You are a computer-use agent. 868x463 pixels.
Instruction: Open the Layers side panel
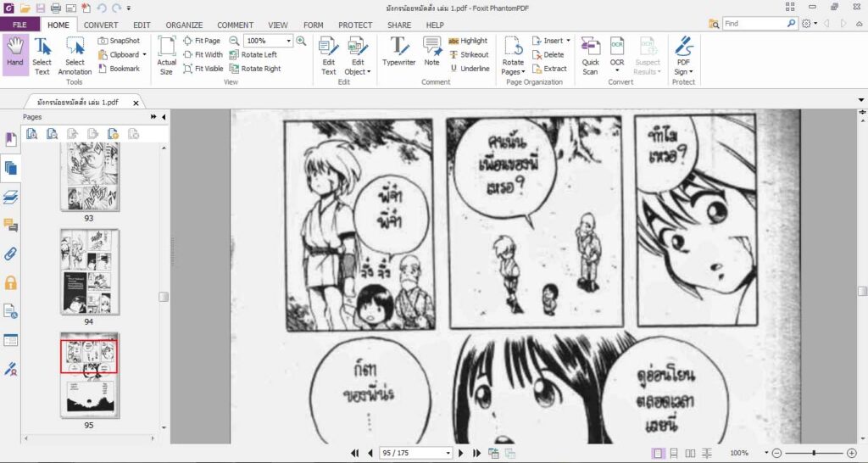(10, 198)
